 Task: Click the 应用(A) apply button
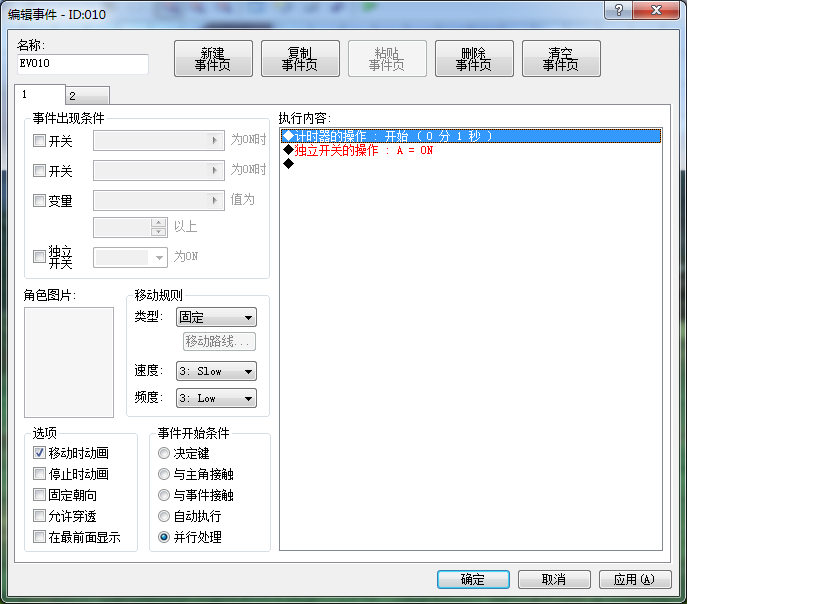click(635, 579)
